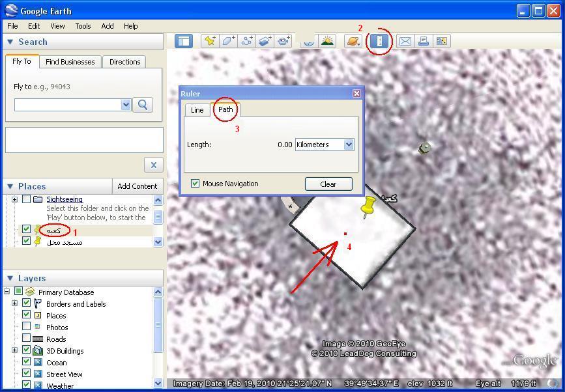Add a polygon from the toolbar
Viewport: 565px width, 392px height.
click(x=229, y=41)
